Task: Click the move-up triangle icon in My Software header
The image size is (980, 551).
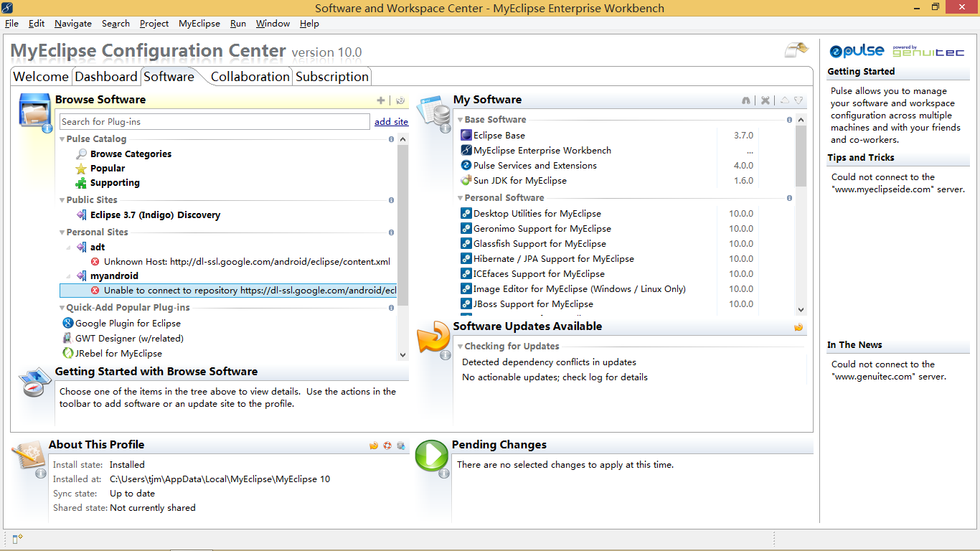Action: point(785,100)
